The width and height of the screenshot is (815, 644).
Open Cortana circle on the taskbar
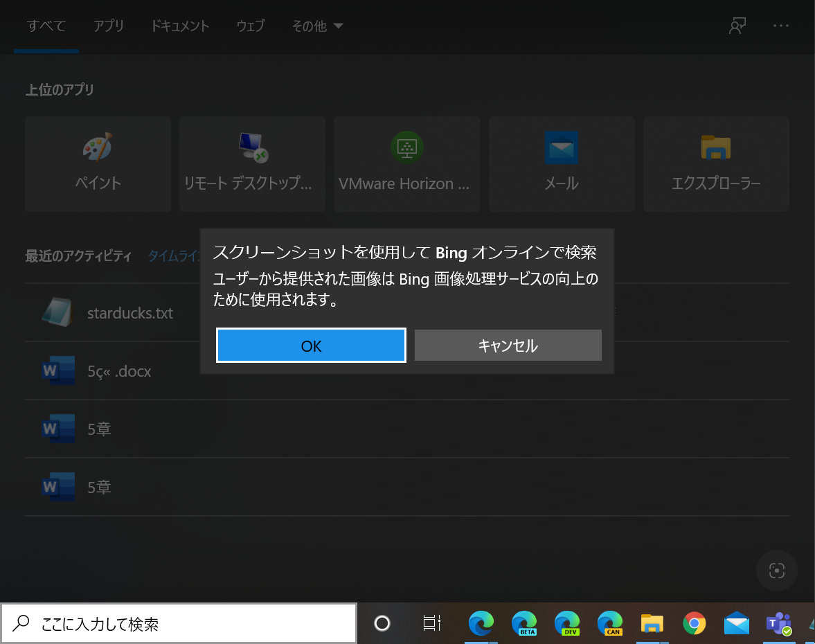[382, 623]
